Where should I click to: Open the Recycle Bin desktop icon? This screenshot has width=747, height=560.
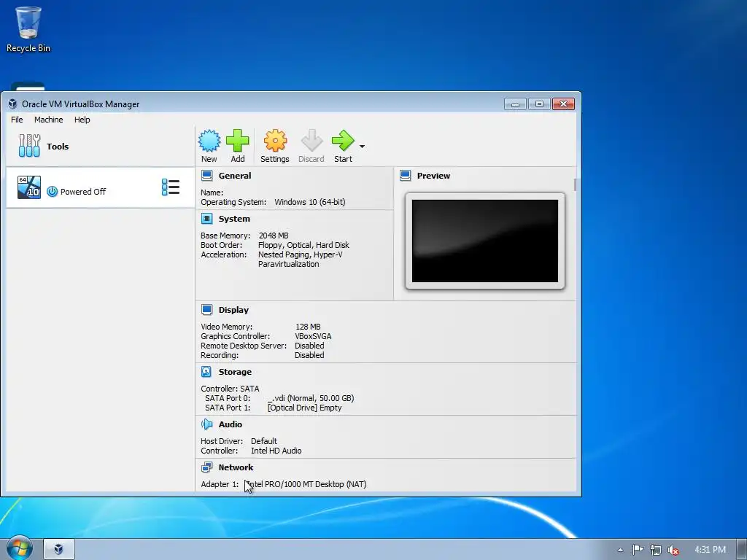[x=28, y=28]
